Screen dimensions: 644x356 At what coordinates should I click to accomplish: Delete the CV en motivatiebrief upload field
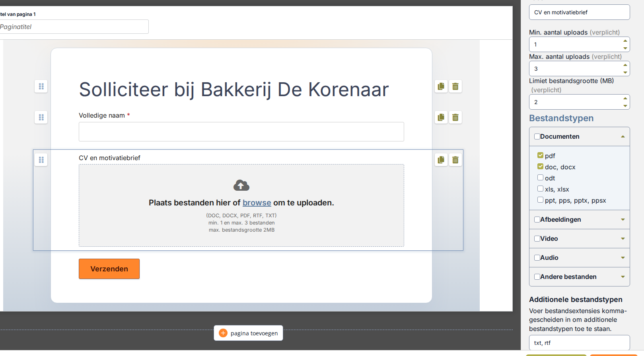pos(455,160)
